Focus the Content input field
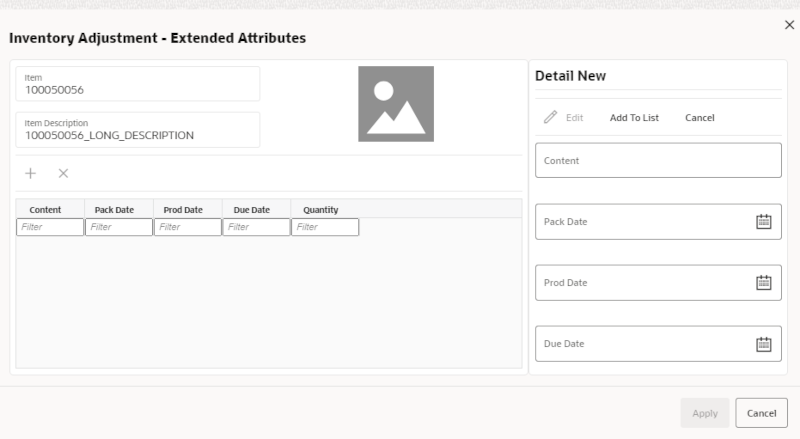Viewport: 800px width, 439px height. tap(658, 160)
